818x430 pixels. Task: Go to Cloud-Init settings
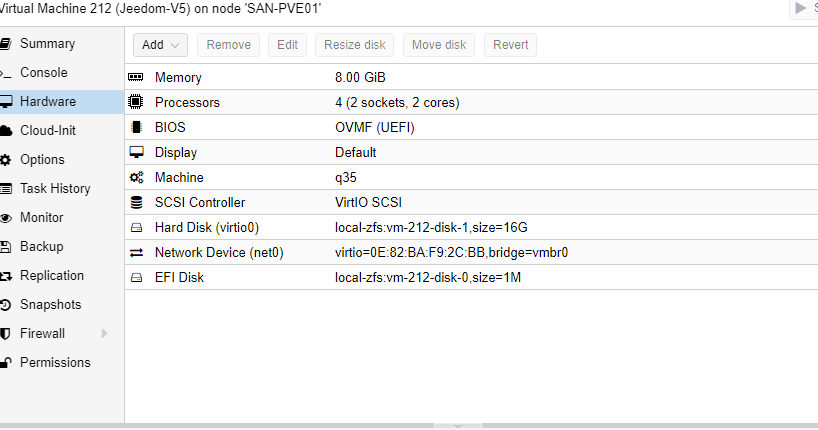(48, 130)
